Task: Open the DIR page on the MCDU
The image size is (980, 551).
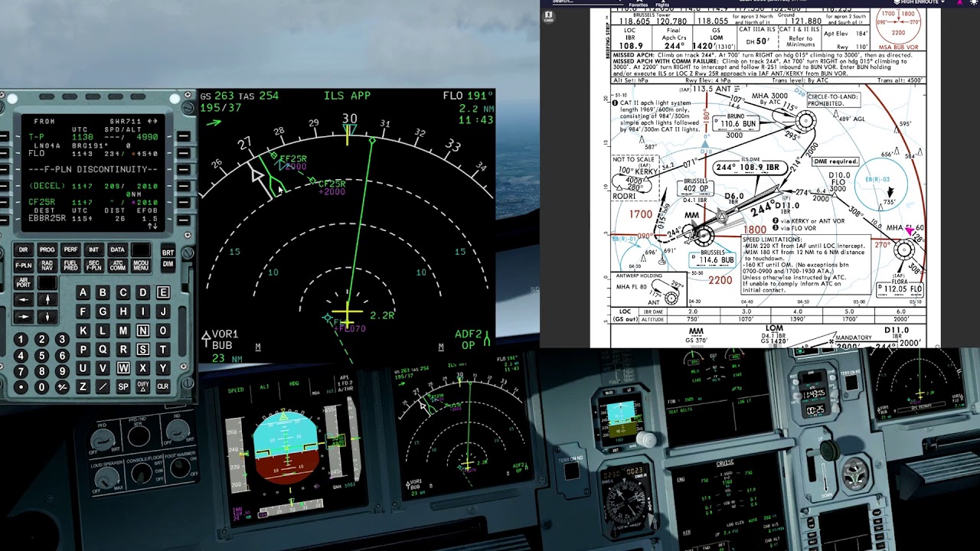Action: coord(23,249)
